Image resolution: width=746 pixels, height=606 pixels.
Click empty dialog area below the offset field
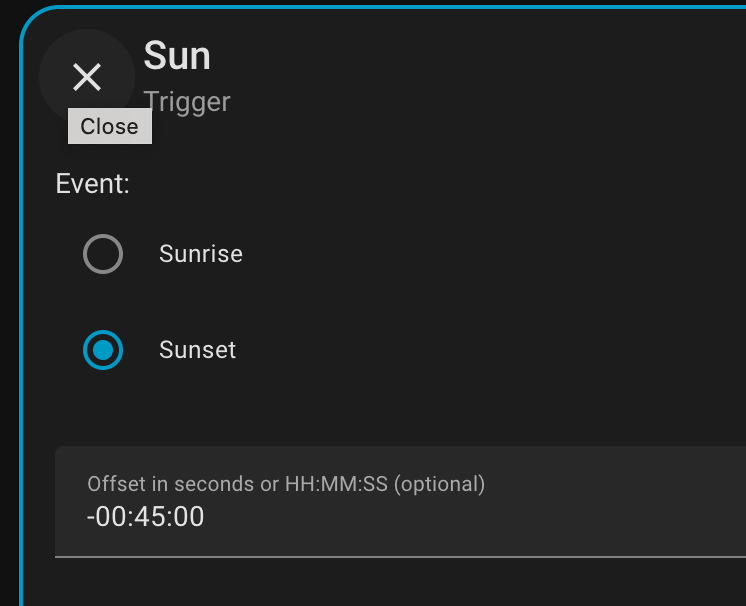tap(400, 584)
